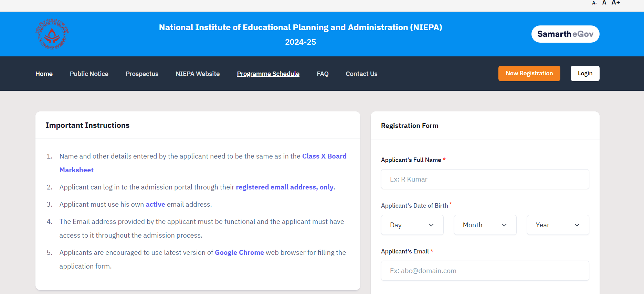
Task: Select the Home menu item
Action: (x=44, y=74)
